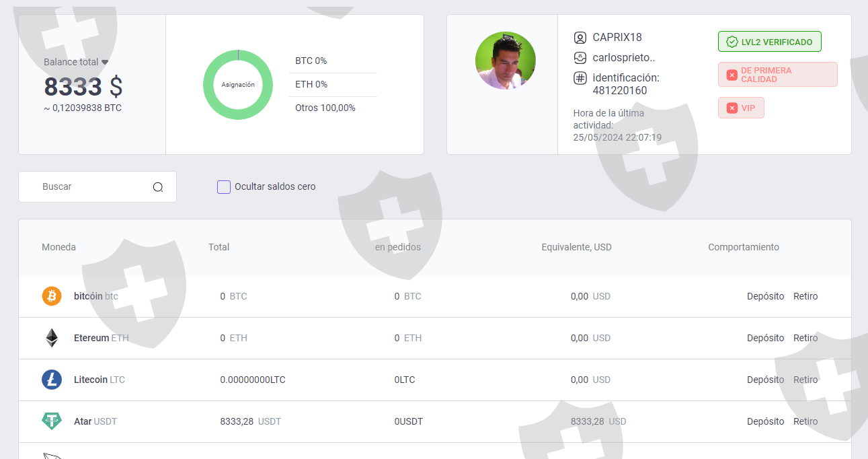
Task: Click the Litecoin coin icon
Action: (52, 380)
